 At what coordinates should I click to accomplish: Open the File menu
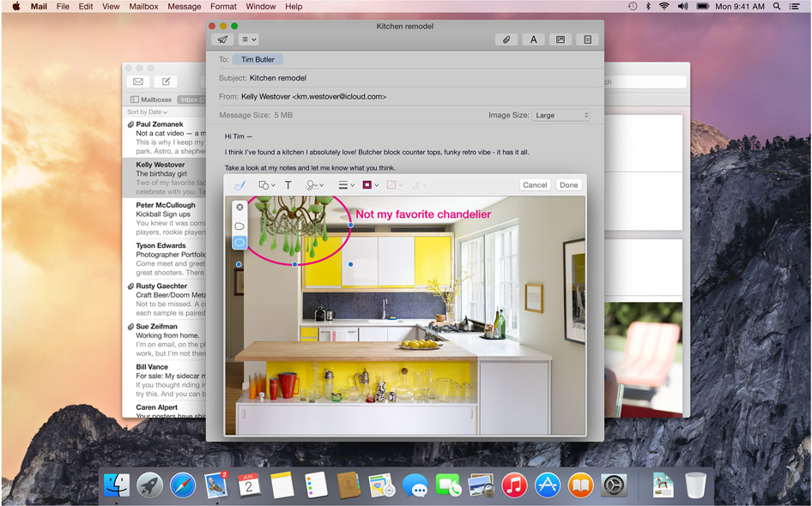(x=63, y=6)
